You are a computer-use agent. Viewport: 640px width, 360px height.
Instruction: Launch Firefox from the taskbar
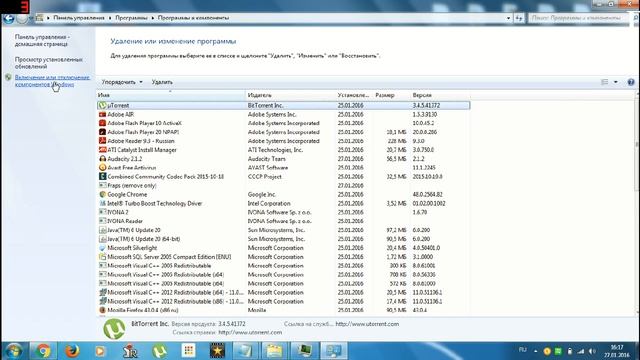72,351
